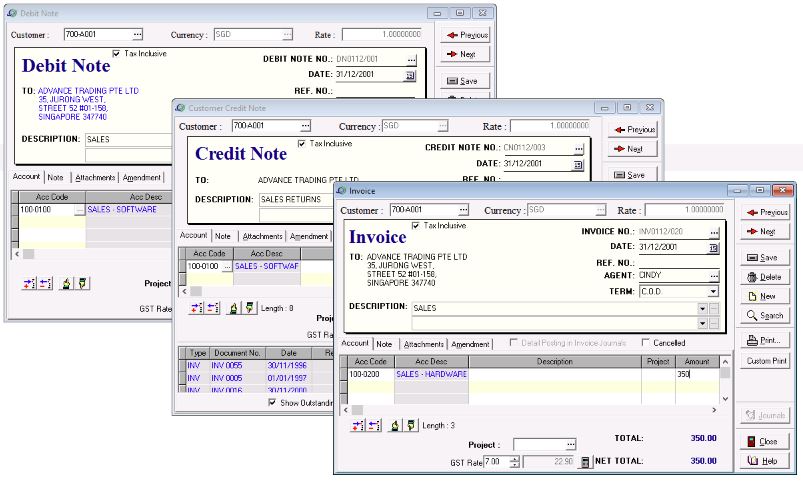The image size is (803, 481).
Task: Delete the Invoice
Action: tap(765, 277)
